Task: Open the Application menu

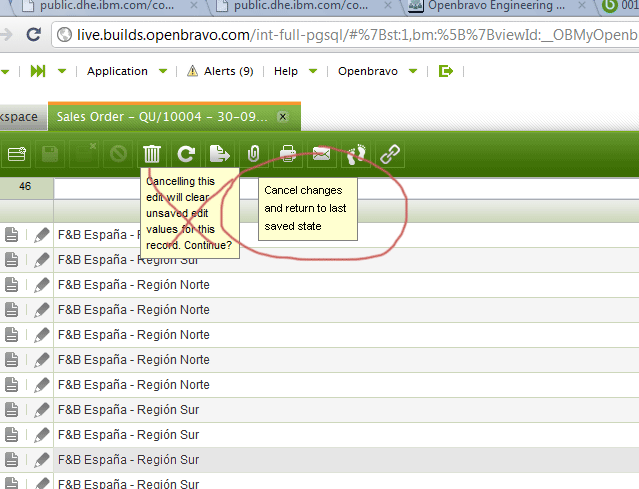Action: pos(117,71)
